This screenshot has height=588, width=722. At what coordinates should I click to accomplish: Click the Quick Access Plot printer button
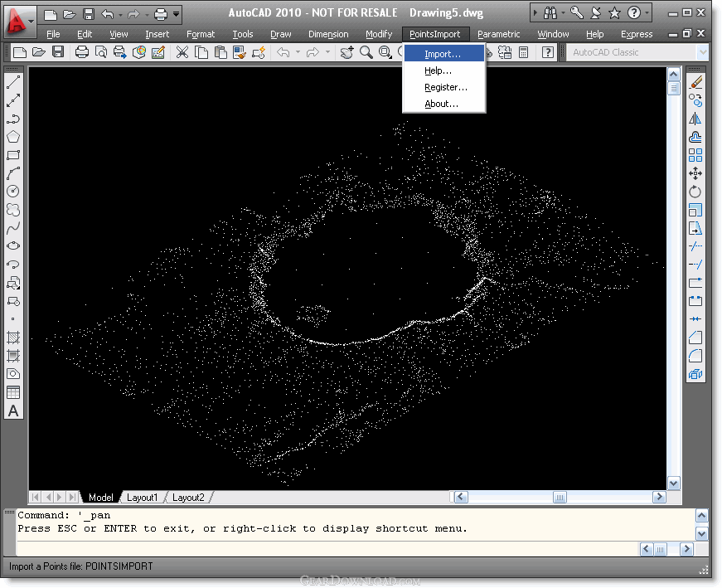click(160, 14)
